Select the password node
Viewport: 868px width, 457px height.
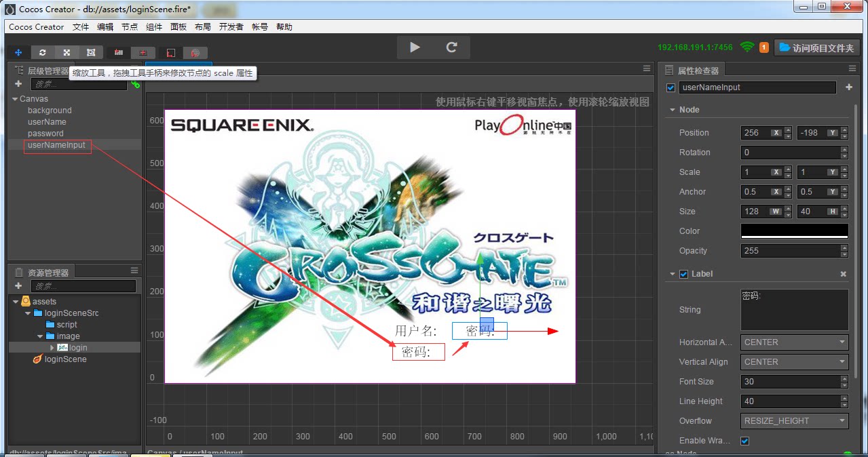45,134
